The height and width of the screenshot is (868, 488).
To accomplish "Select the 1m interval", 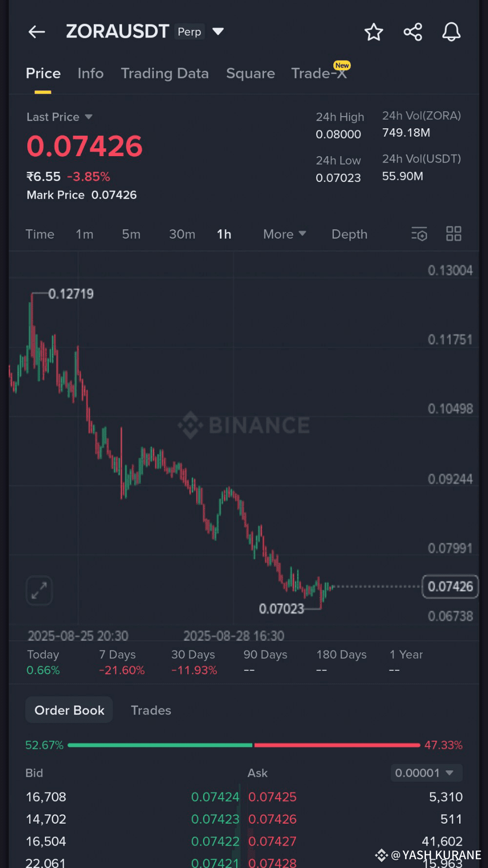I will click(84, 234).
